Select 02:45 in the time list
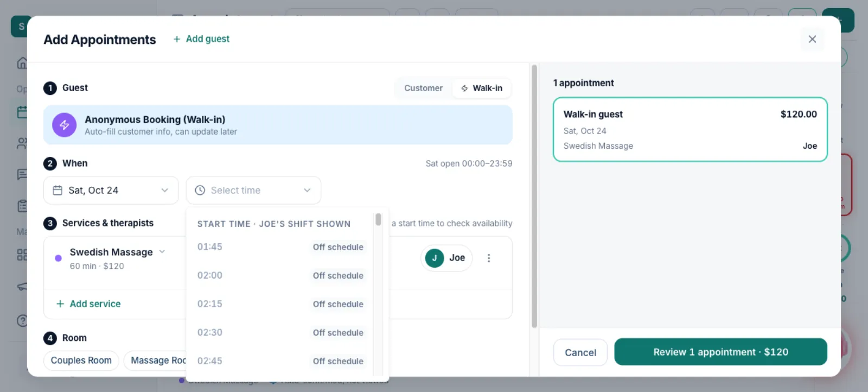868x392 pixels. [x=281, y=361]
